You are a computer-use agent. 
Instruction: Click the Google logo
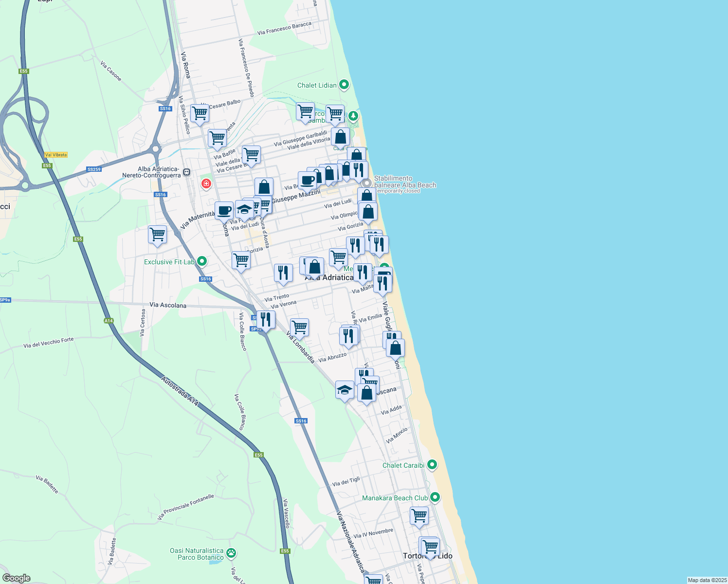pos(17,578)
